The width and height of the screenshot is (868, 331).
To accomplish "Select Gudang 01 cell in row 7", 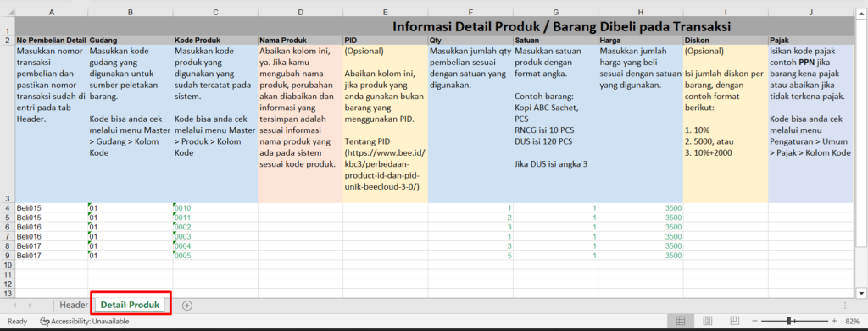I will click(130, 236).
